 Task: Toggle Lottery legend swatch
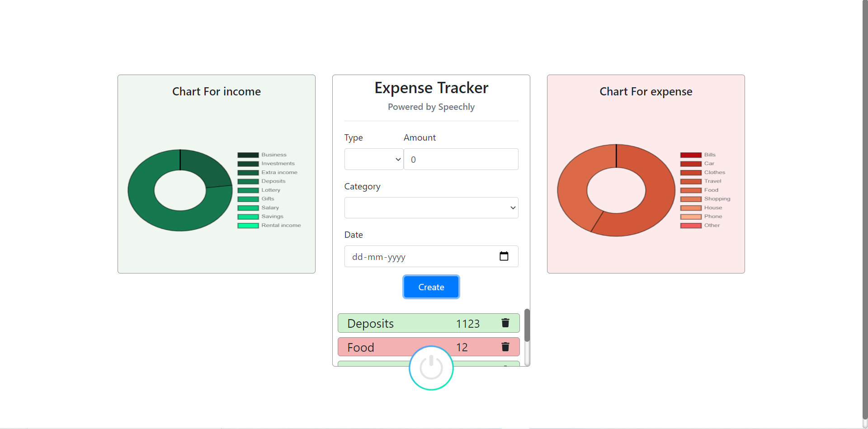click(248, 190)
